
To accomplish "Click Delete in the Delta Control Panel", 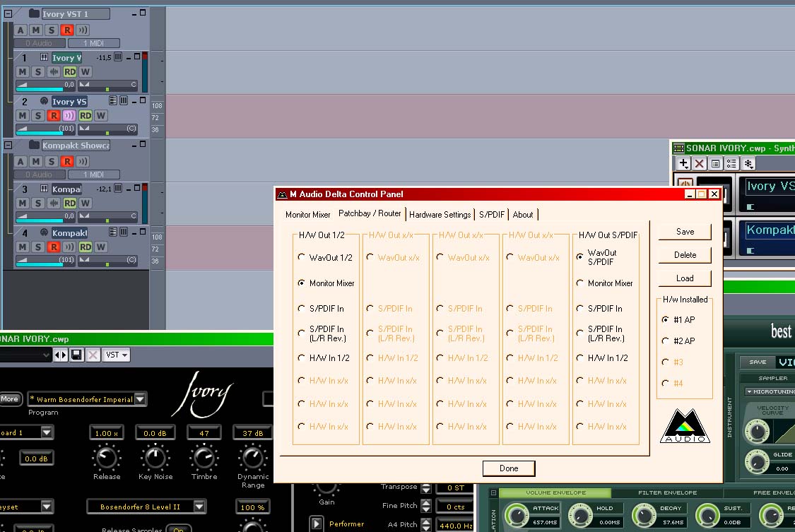I will pos(685,255).
